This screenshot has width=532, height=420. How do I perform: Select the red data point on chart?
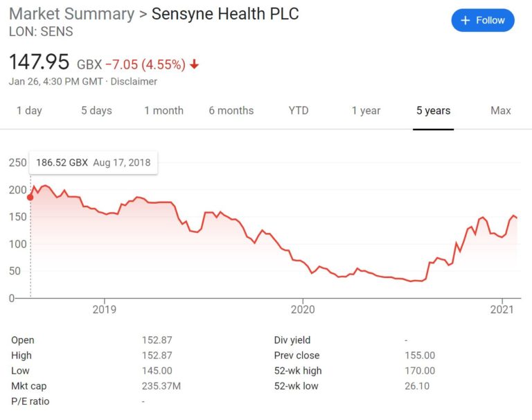click(30, 198)
